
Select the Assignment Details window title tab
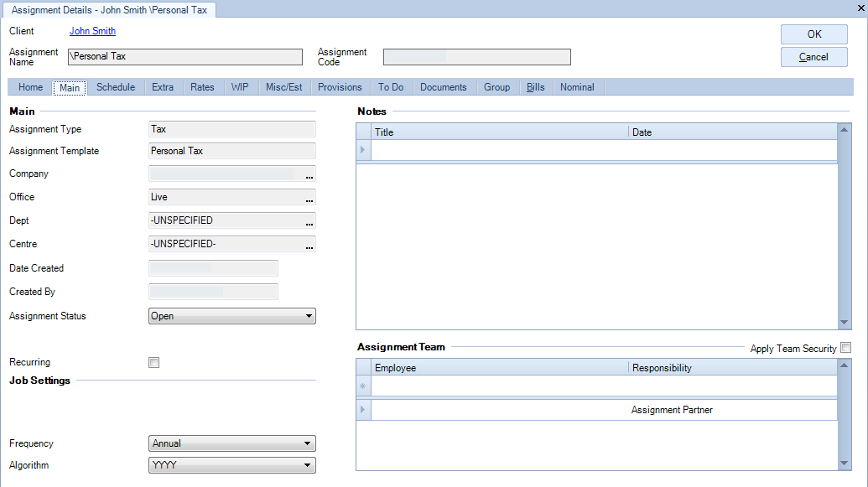110,10
